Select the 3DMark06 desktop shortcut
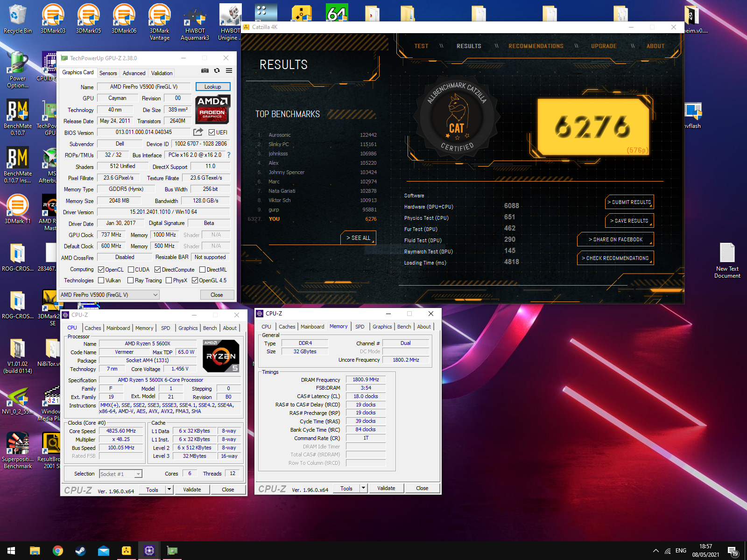Screen dimensions: 747x560 pyautogui.click(x=124, y=19)
